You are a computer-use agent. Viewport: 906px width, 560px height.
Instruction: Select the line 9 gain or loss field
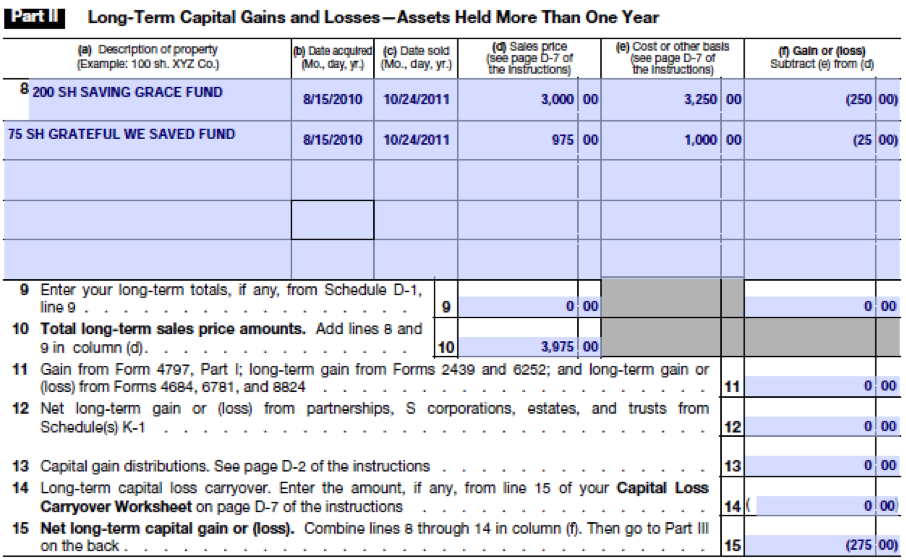pyautogui.click(x=822, y=306)
